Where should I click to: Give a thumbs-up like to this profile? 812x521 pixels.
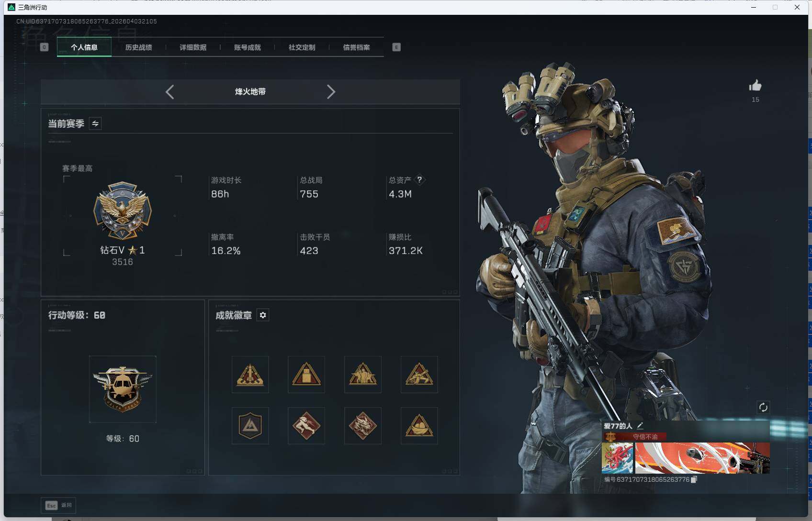[755, 86]
